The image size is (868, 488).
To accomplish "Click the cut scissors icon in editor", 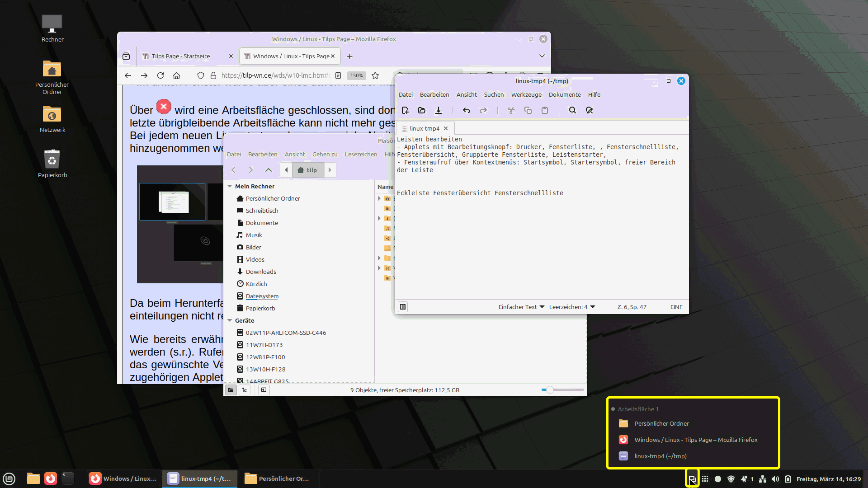I will [511, 110].
